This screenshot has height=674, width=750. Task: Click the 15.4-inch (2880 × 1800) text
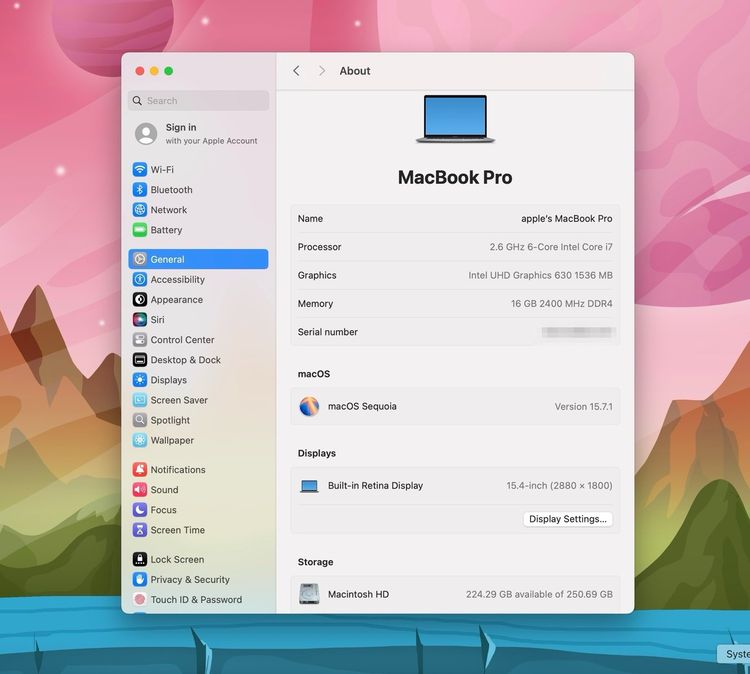tap(559, 486)
